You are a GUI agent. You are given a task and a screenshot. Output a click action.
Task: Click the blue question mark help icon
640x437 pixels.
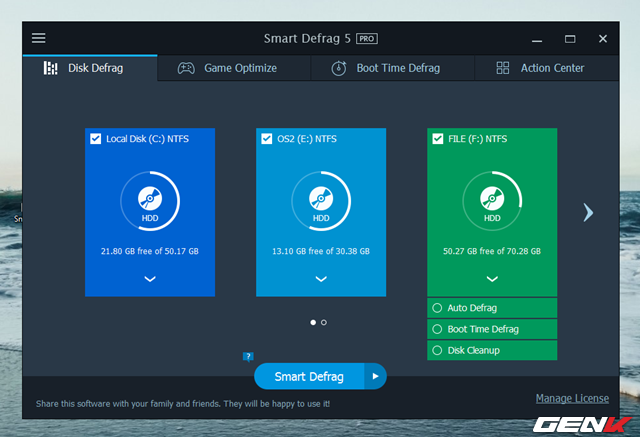[248, 357]
